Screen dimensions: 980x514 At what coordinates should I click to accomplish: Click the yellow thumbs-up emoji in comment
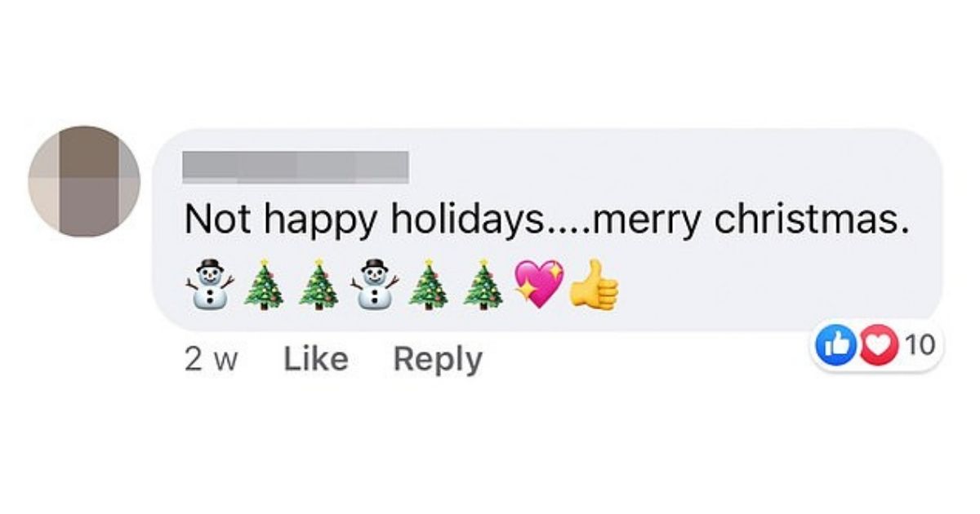[594, 285]
